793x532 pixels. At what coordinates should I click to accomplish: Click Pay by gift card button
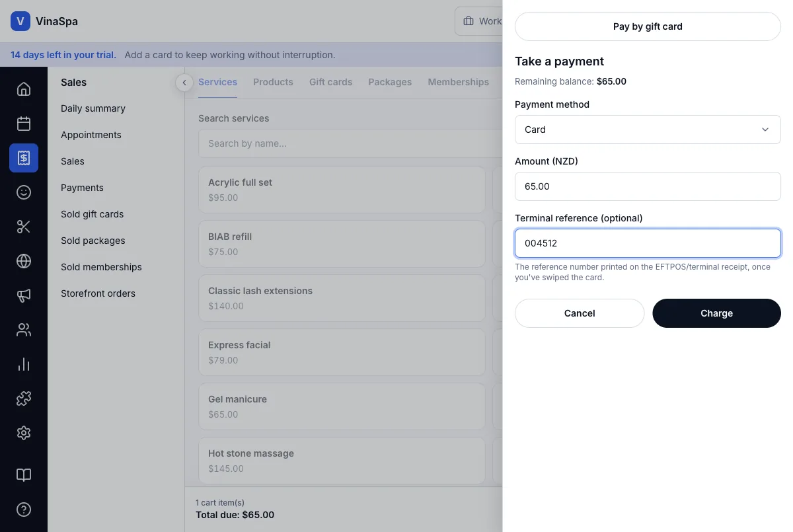tap(648, 26)
